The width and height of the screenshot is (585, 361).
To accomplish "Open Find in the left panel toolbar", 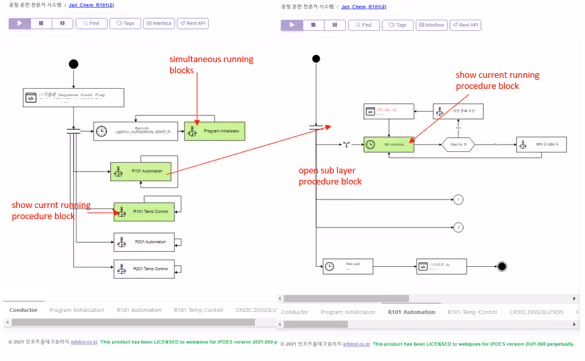I will click(x=91, y=23).
